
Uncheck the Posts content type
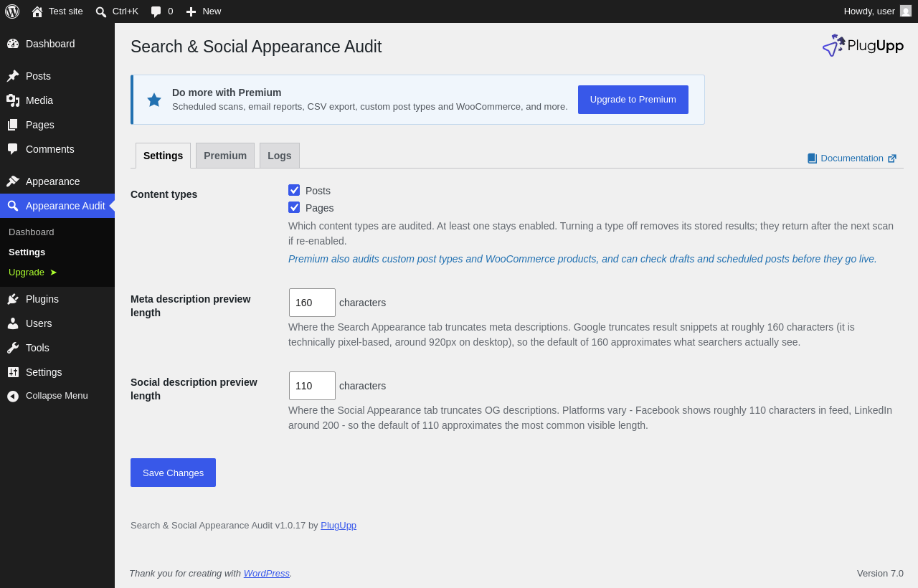point(294,190)
